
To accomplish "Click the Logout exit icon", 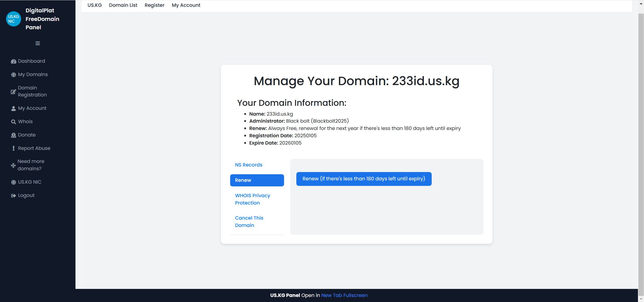I will pos(14,195).
